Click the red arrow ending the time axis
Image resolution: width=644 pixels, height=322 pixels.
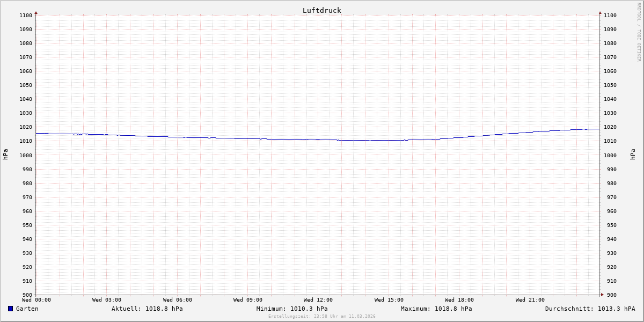point(602,294)
